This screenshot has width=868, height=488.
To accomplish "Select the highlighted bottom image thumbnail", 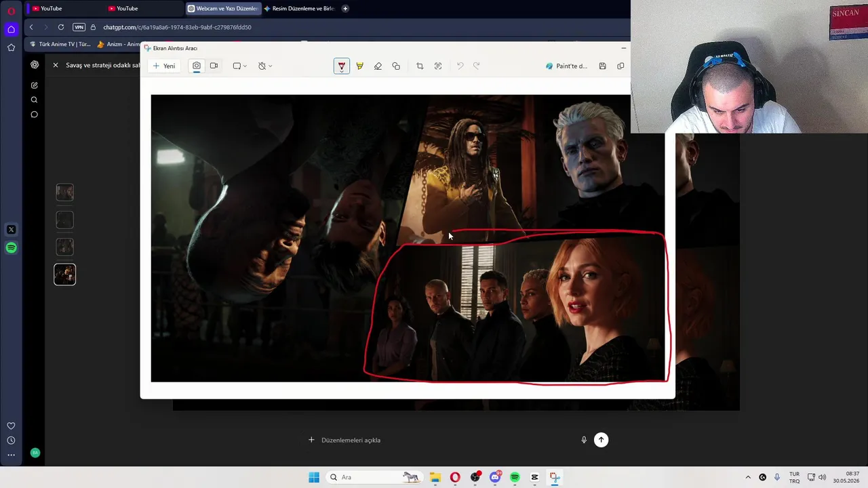I will tap(65, 274).
